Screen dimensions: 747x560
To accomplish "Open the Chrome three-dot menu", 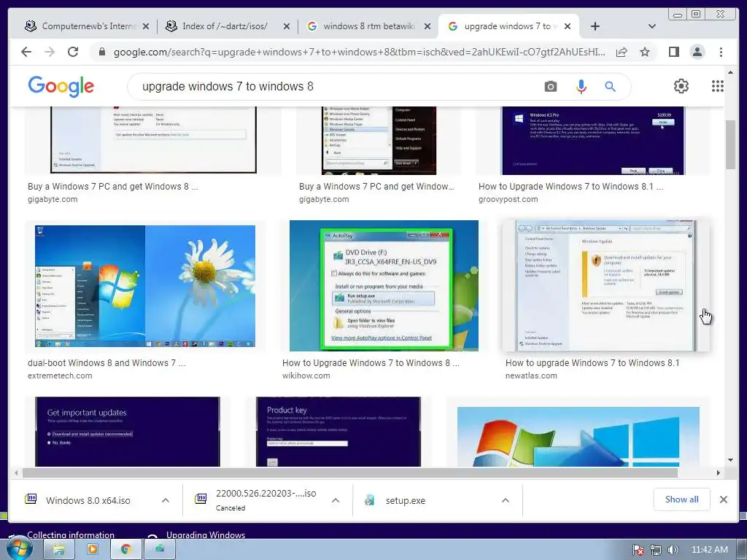I will tap(721, 52).
